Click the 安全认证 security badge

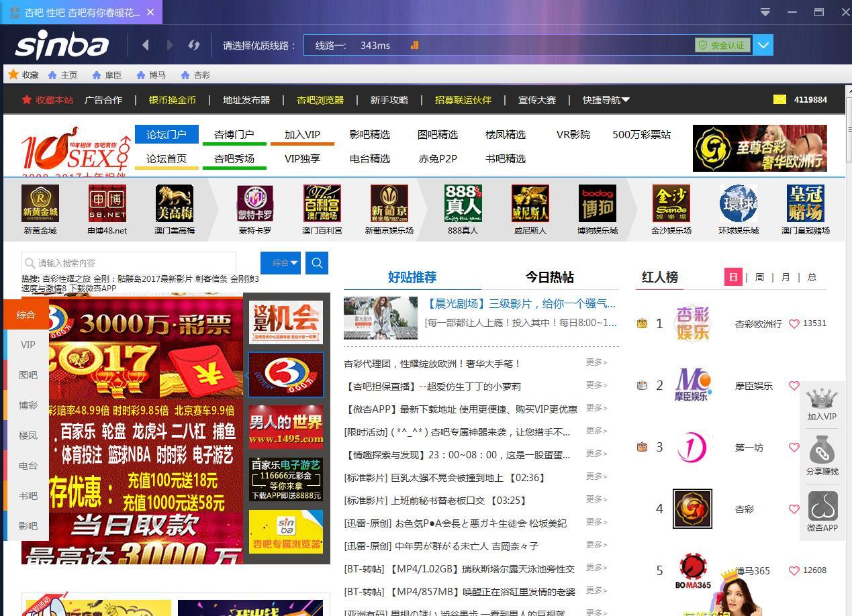point(722,45)
